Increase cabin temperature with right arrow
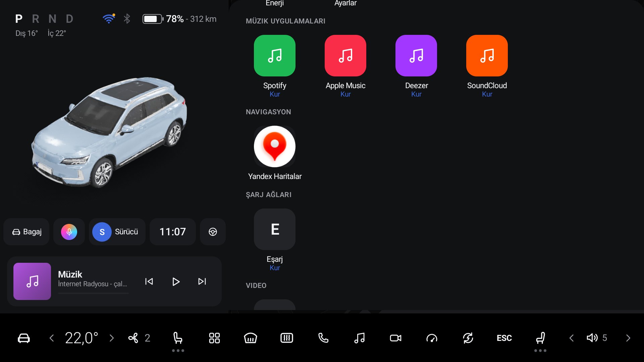Viewport: 644px width, 362px height. click(112, 338)
